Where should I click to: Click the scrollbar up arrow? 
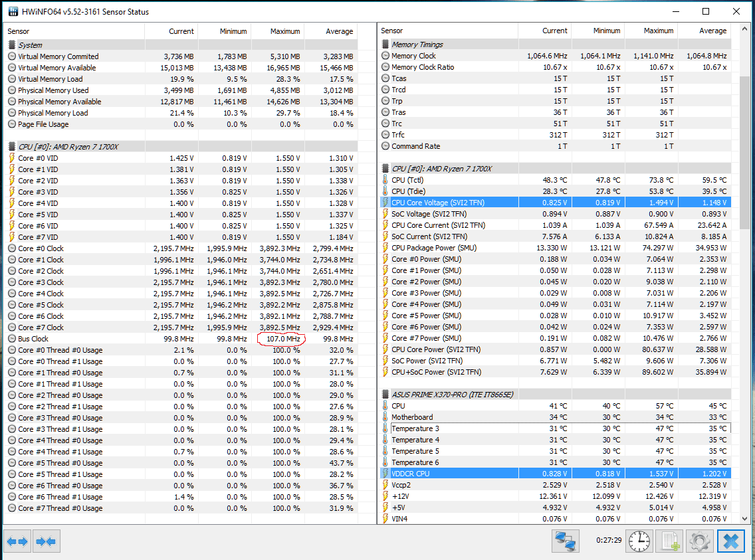(744, 29)
